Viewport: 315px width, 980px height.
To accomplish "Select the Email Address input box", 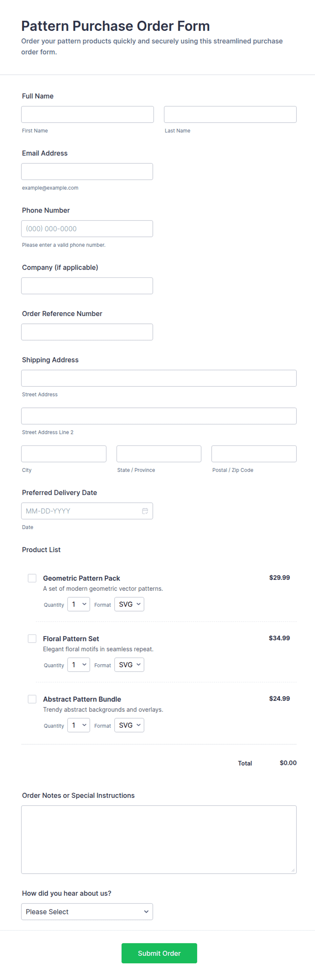I will coord(87,171).
